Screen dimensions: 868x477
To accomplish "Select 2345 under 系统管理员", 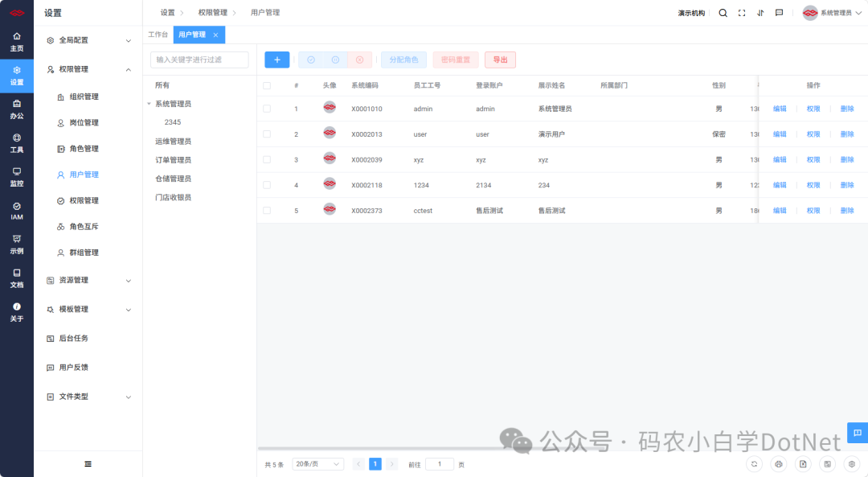I will tap(173, 122).
